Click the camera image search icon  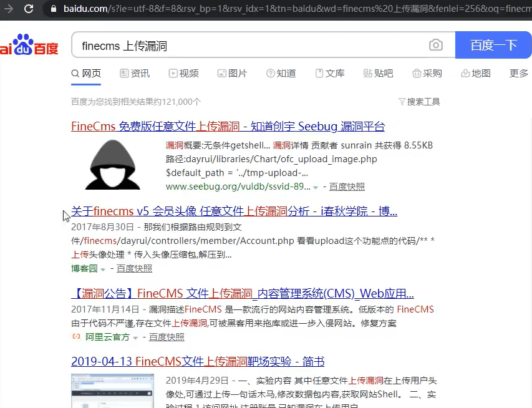(x=436, y=45)
